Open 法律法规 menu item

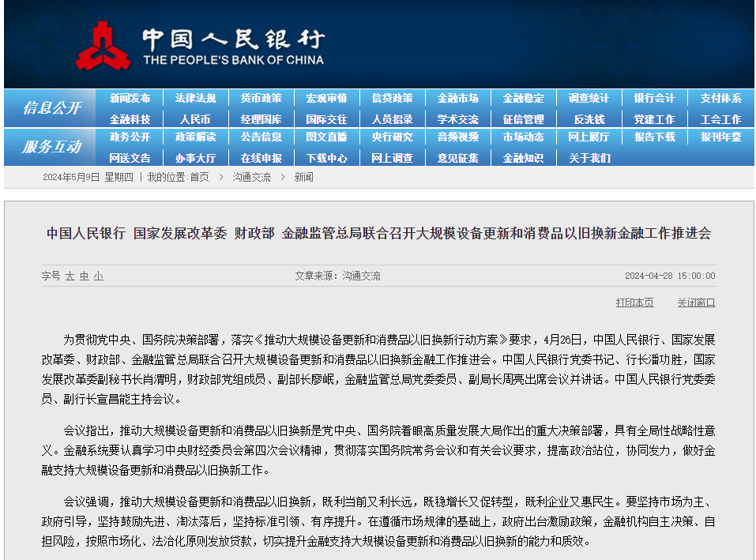point(195,98)
